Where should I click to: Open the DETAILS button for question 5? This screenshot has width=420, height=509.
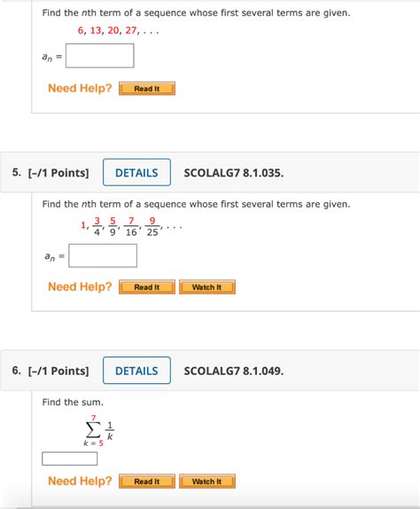136,172
